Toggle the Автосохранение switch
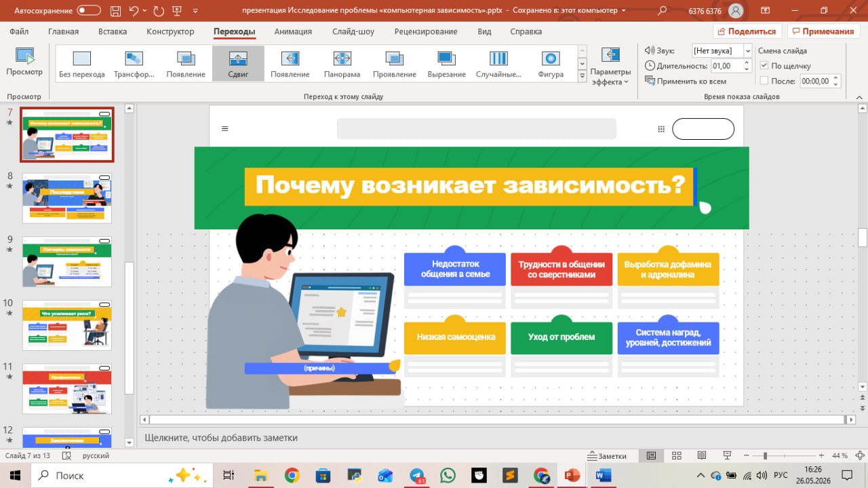The height and width of the screenshot is (488, 868). pos(89,11)
